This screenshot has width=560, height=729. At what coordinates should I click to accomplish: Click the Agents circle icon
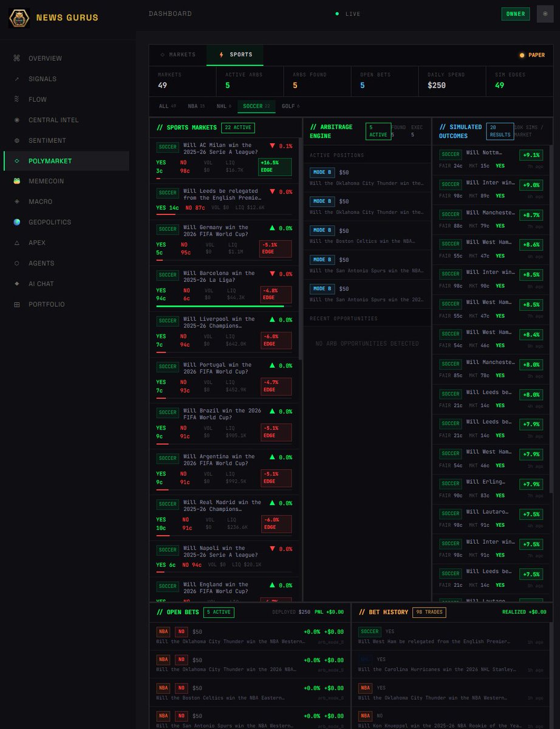coord(17,263)
